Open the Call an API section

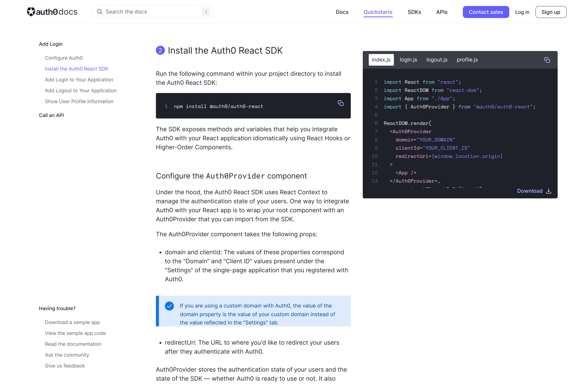(51, 115)
